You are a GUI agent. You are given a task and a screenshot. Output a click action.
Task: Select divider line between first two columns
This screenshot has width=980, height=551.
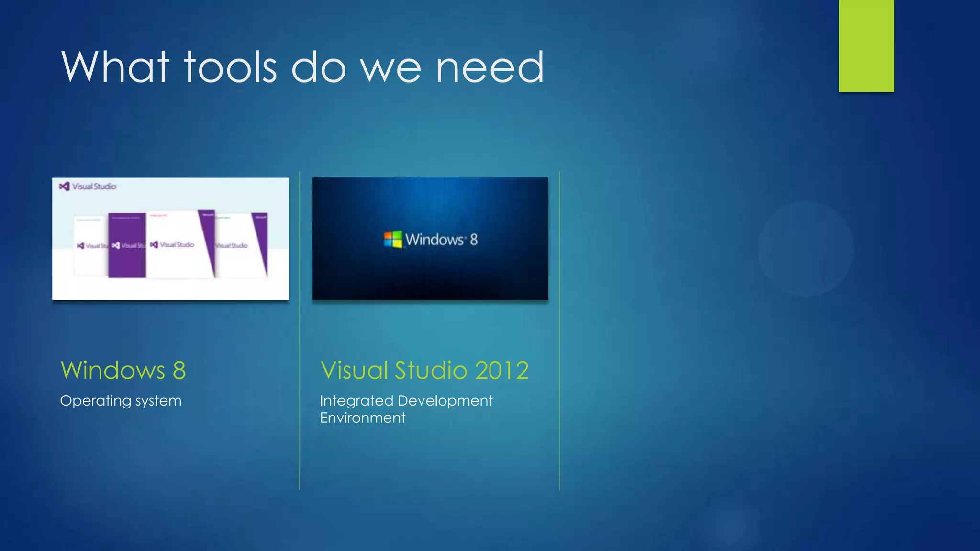[300, 330]
